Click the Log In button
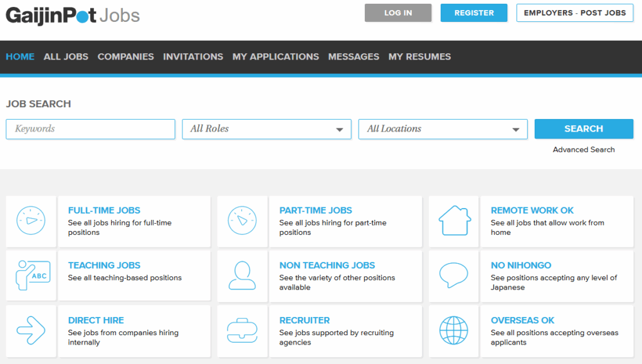This screenshot has height=364, width=642. [x=398, y=13]
